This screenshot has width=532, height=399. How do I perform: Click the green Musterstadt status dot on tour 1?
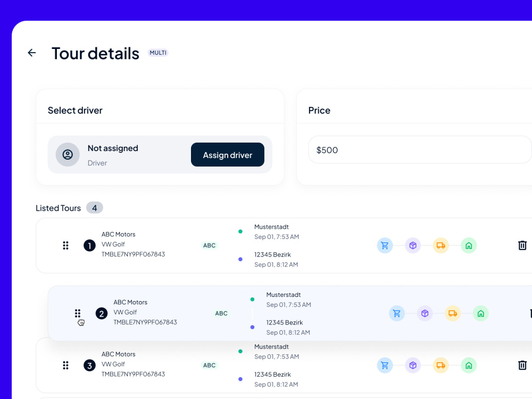(241, 232)
